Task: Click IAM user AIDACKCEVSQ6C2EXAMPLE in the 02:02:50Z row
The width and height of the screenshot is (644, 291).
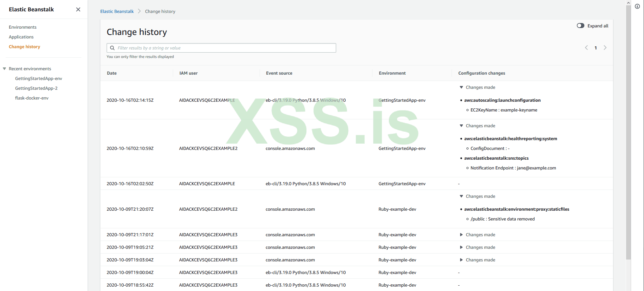Action: pos(207,184)
